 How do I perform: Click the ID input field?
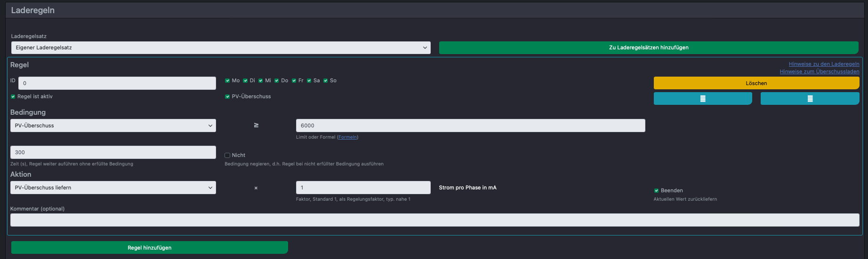click(117, 83)
